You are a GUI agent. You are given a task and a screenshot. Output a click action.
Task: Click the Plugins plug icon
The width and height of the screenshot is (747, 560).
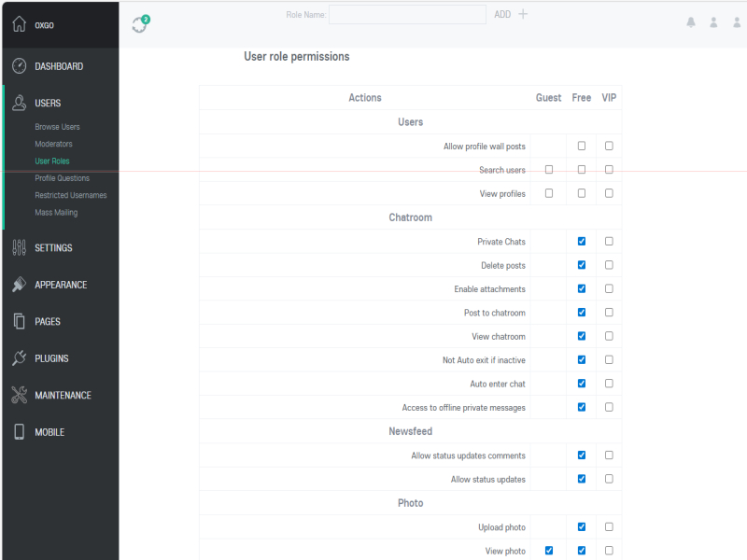point(19,358)
